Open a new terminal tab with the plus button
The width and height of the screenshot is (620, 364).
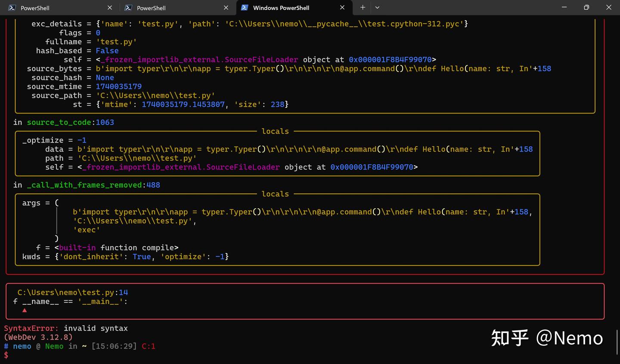click(x=362, y=7)
